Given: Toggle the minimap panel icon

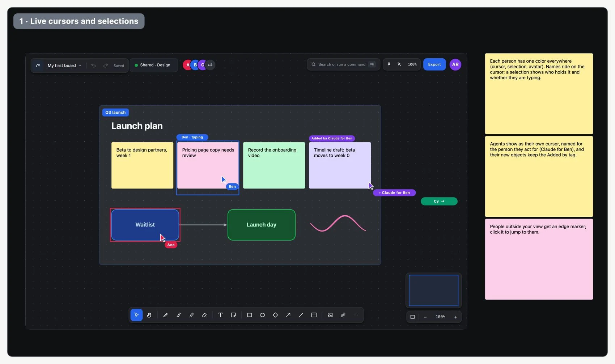Looking at the screenshot, I should [x=412, y=317].
